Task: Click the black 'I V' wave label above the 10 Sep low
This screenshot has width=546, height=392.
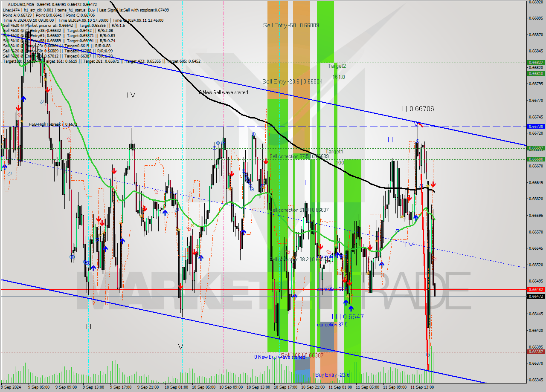Action: click(131, 95)
